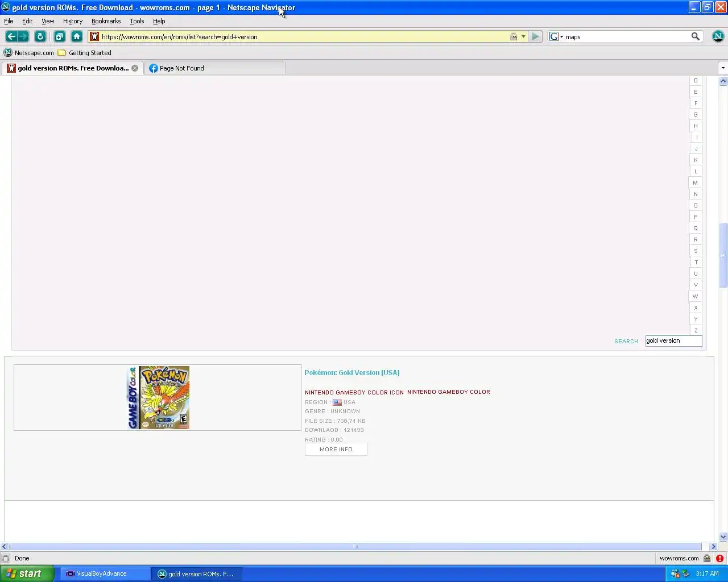Screen dimensions: 728x582
Task: Click the horizontal scrollbar left arrow
Action: (x=5, y=547)
